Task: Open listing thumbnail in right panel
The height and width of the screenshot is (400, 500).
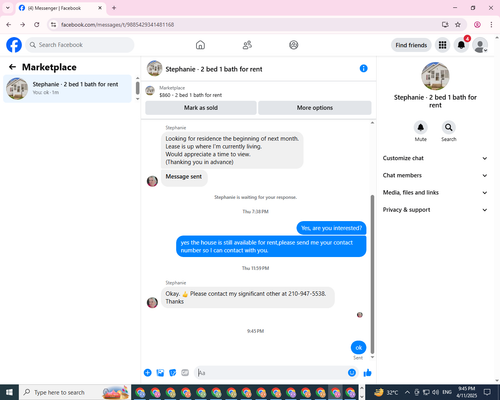Action: click(435, 76)
